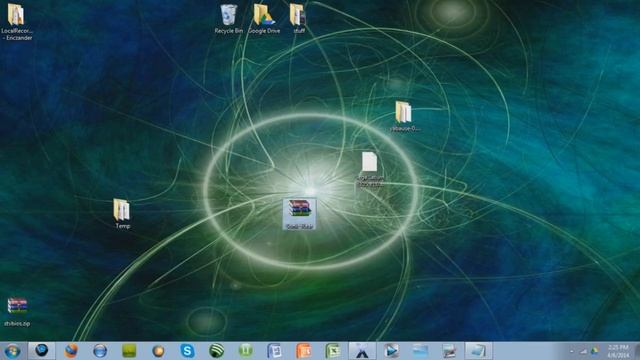Open the dark green striped circle taskbar icon
This screenshot has height=360, width=640.
pos(216,351)
